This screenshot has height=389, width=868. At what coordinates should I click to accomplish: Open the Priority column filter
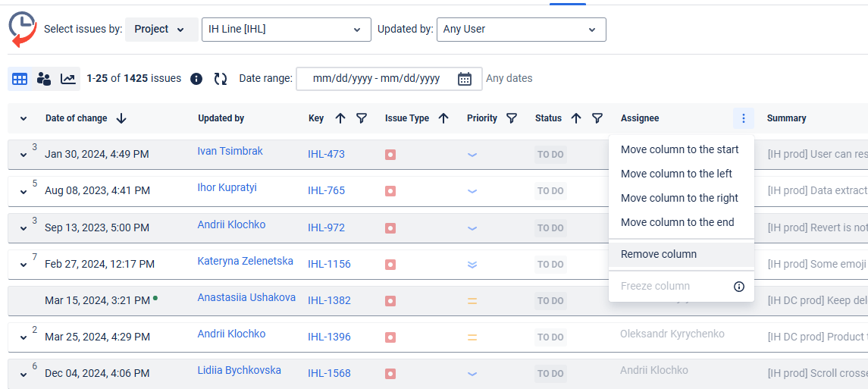pyautogui.click(x=512, y=118)
